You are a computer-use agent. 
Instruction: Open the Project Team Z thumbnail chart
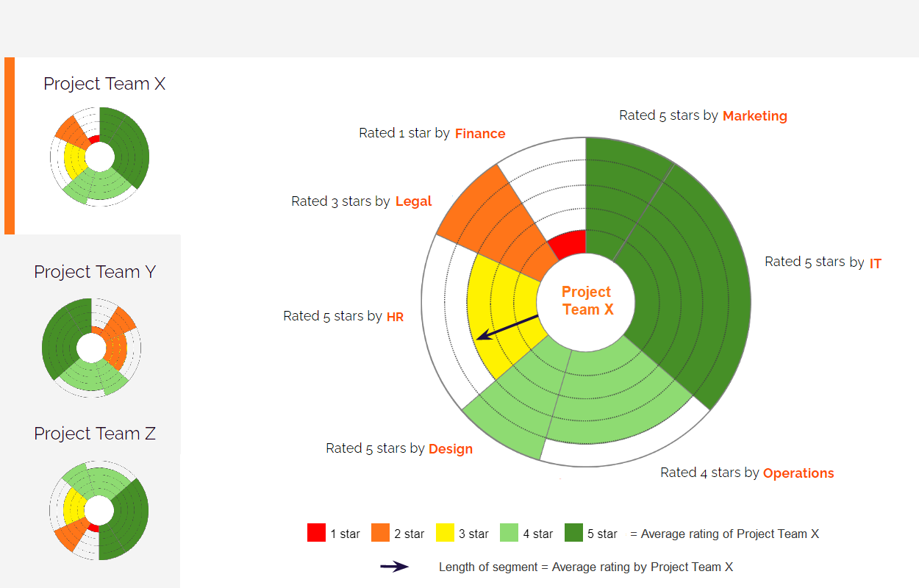tap(99, 510)
